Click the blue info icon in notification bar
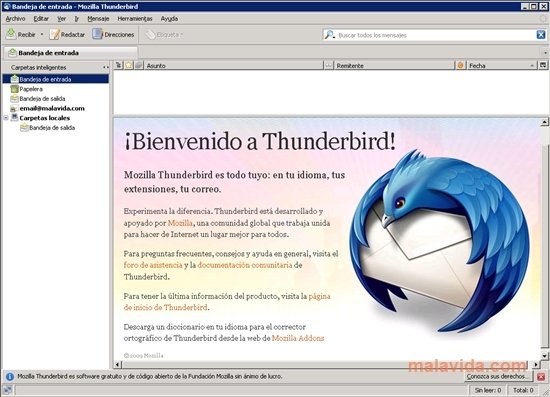 coord(10,377)
